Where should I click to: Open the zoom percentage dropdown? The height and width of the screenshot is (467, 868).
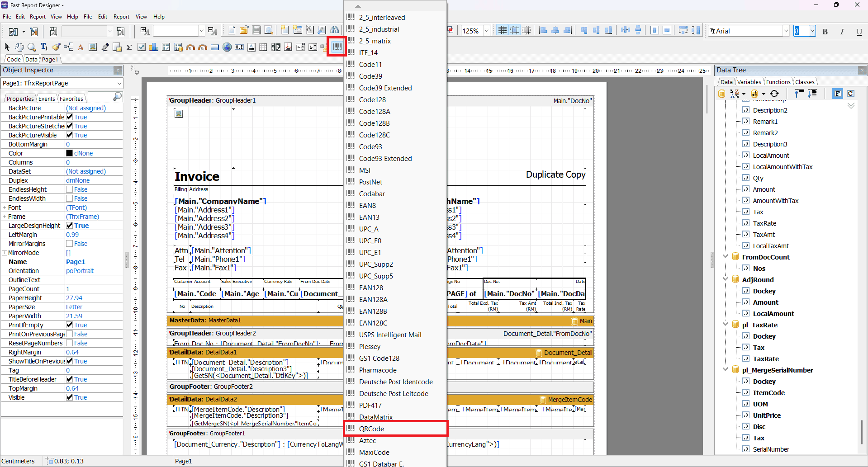click(487, 31)
